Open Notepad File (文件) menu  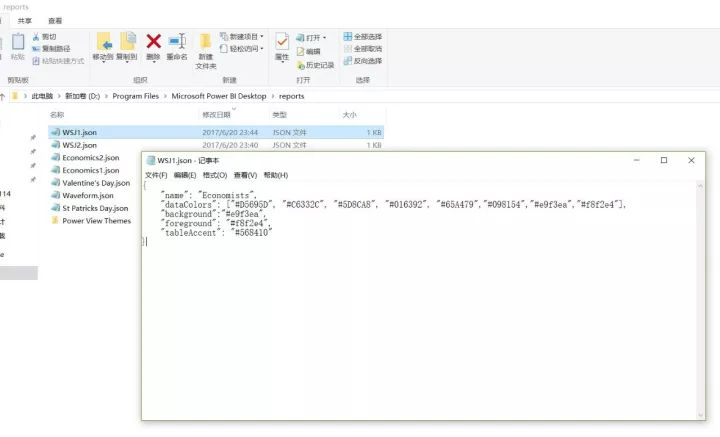(156, 175)
